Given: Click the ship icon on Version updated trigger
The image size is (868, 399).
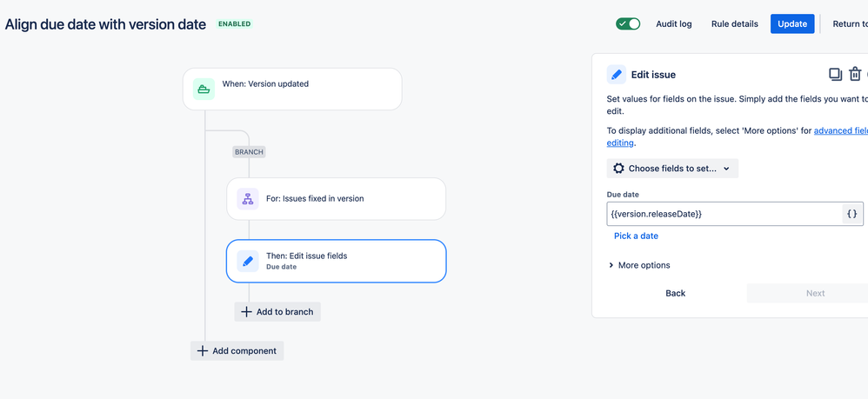Looking at the screenshot, I should (204, 89).
